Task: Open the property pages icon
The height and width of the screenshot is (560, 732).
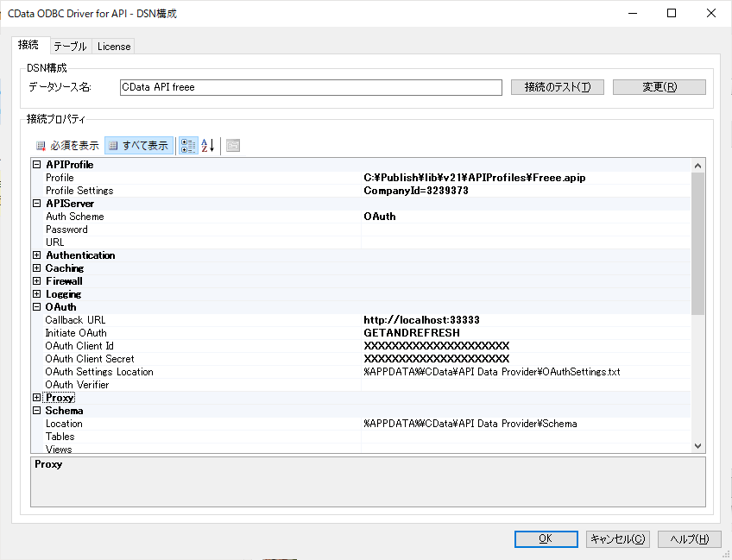Action: tap(233, 146)
